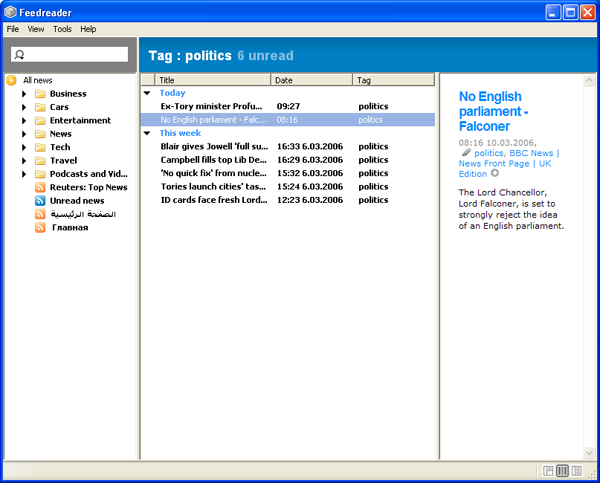The width and height of the screenshot is (600, 483).
Task: Click the Arabic feed RSS icon
Action: click(x=40, y=214)
